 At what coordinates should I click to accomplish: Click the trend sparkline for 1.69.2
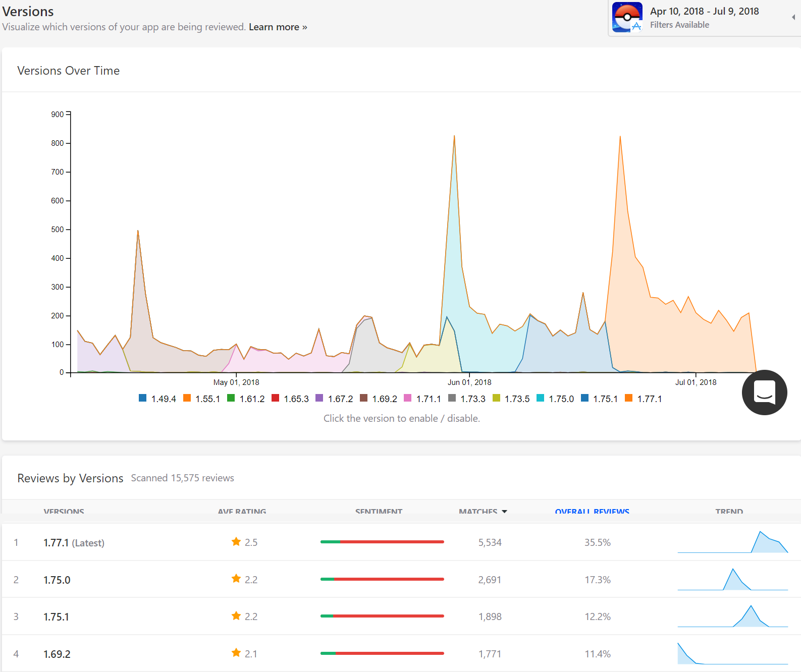click(x=732, y=654)
